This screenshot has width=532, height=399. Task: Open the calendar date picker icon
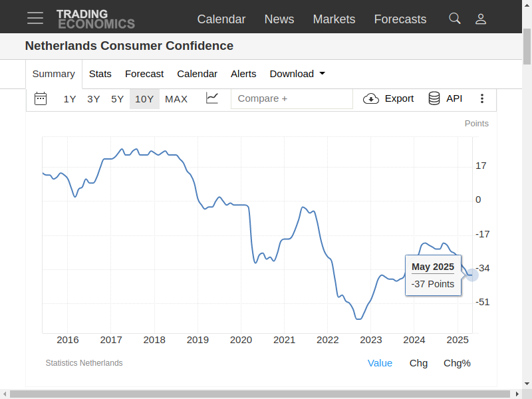pos(41,98)
